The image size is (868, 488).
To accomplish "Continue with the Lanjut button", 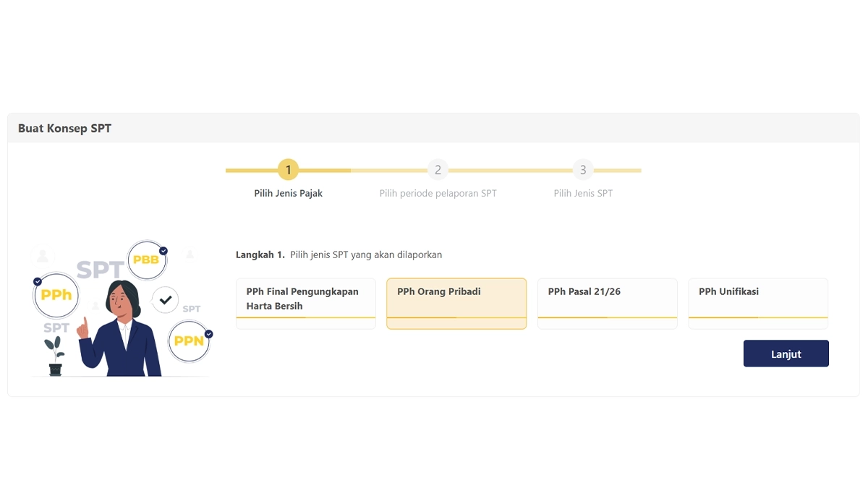I will click(x=786, y=354).
